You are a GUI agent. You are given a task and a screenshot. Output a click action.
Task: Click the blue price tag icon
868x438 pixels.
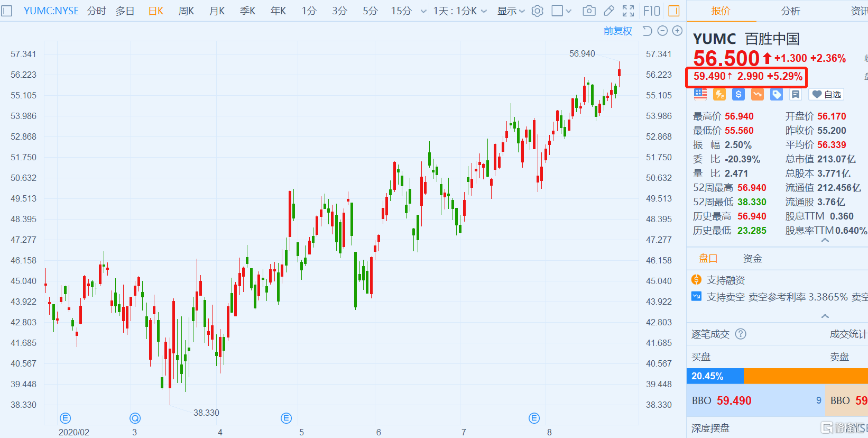pos(777,94)
